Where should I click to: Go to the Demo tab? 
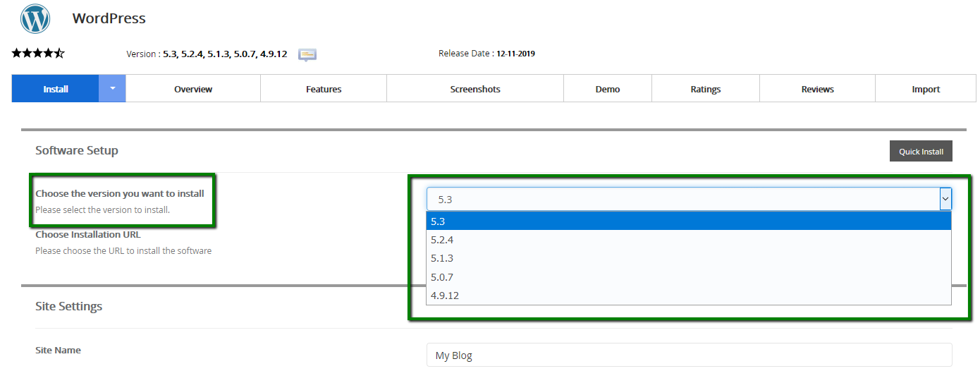608,89
